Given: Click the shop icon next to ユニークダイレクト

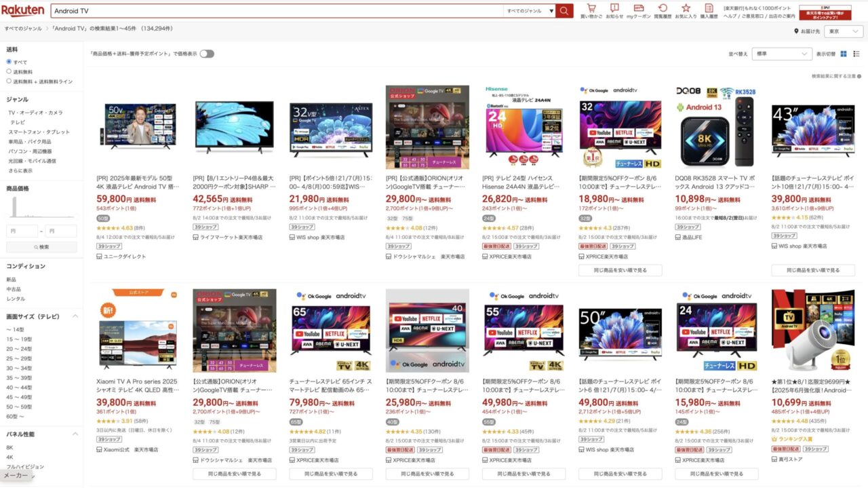Looking at the screenshot, I should pyautogui.click(x=99, y=257).
